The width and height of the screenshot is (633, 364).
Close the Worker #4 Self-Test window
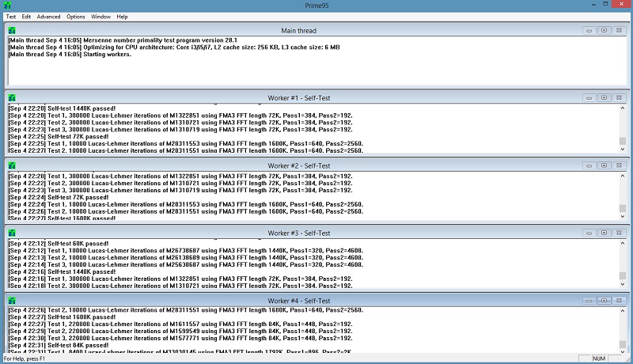619,301
